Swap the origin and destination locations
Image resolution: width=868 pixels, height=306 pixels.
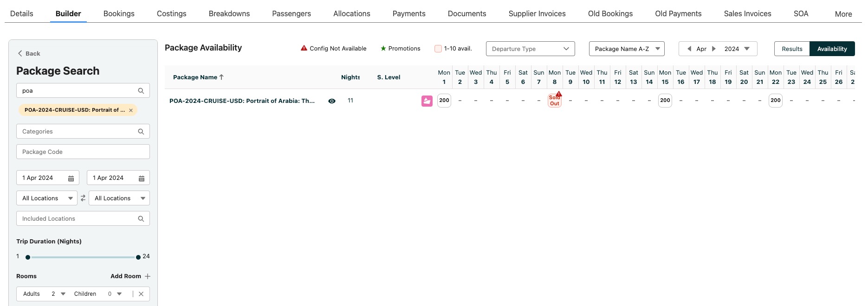tap(83, 198)
